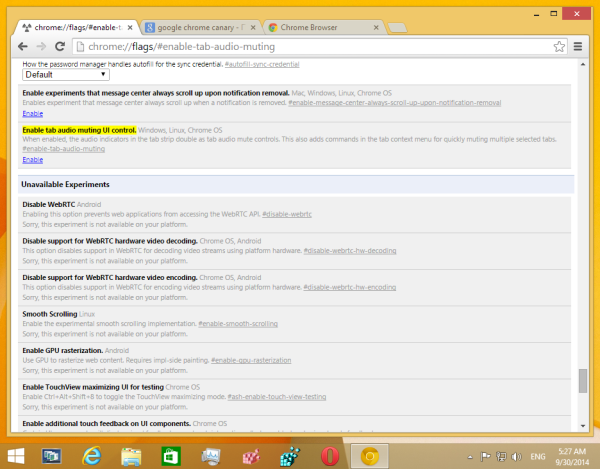This screenshot has height=469, width=600.
Task: Open the Opera browser taskbar icon
Action: pyautogui.click(x=329, y=456)
